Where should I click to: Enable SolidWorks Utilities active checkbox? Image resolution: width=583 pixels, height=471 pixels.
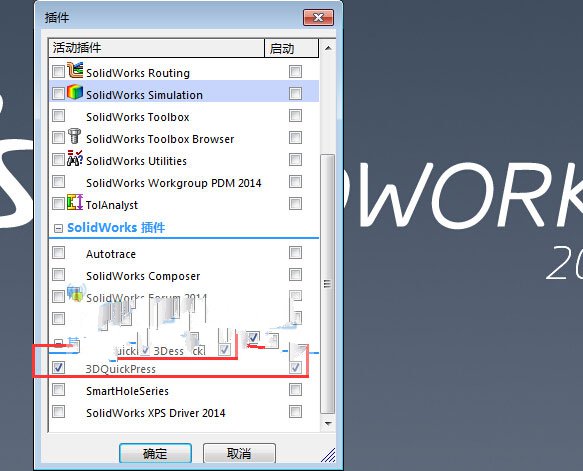tap(58, 159)
